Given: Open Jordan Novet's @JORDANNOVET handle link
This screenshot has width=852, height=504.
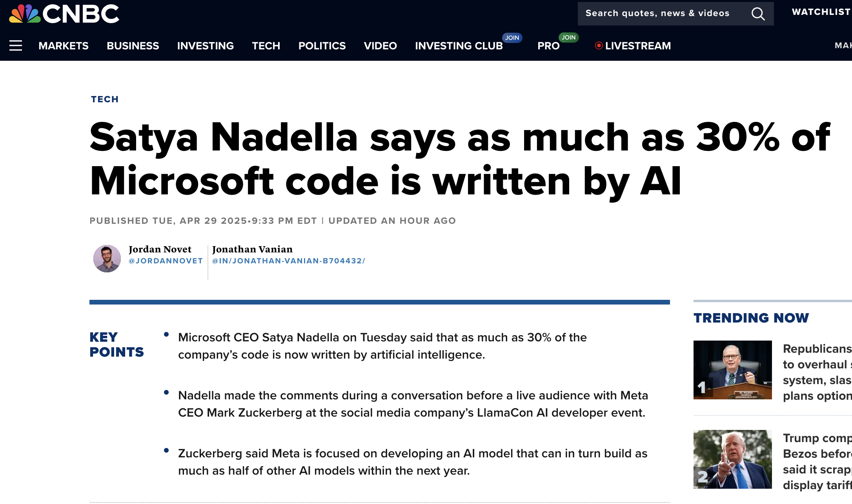Looking at the screenshot, I should pyautogui.click(x=166, y=261).
